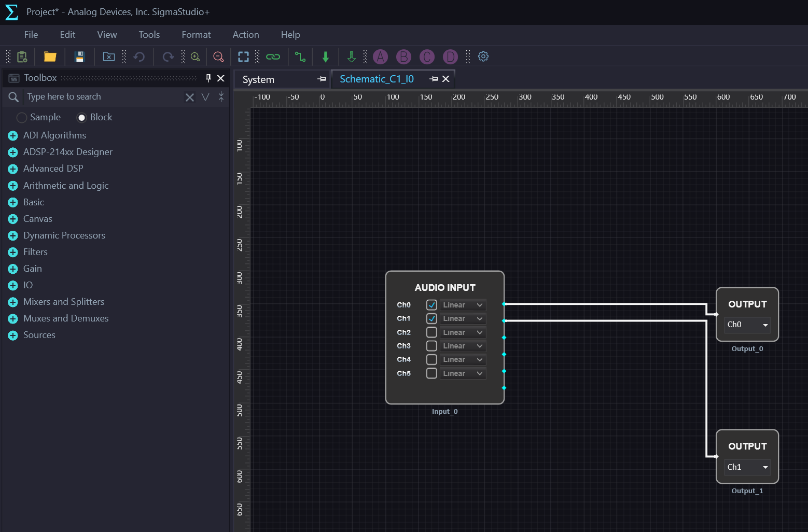Open Output_1 channel dropdown showing Ch1

(x=747, y=467)
